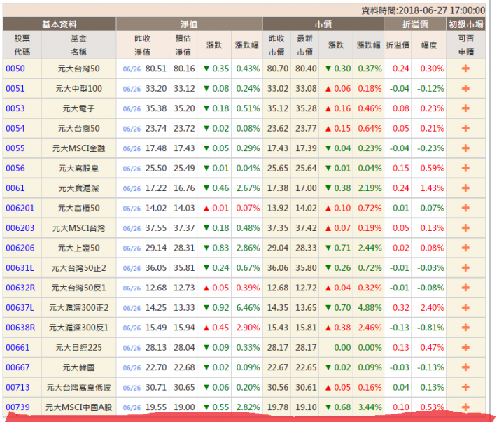Click the 初級市場 header group
Viewport: 504px width, 422px height.
pyautogui.click(x=465, y=24)
